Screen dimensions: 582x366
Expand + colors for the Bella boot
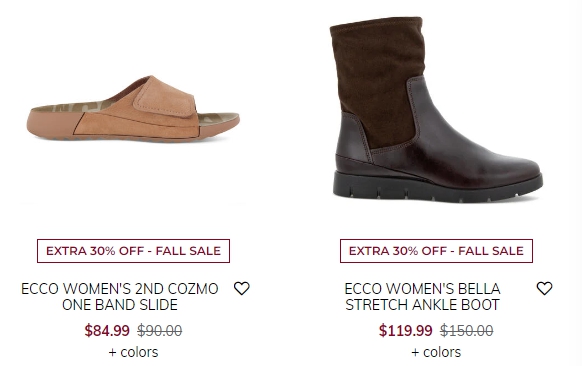point(436,352)
